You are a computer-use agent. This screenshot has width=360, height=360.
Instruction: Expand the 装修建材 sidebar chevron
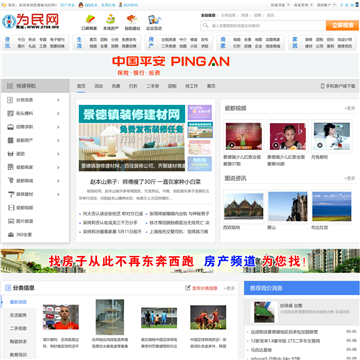pos(58,194)
